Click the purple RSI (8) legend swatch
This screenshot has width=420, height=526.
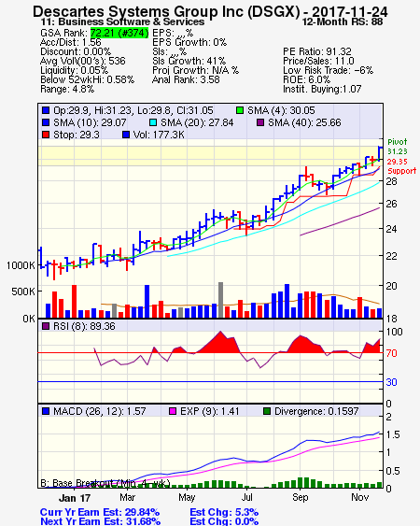point(46,326)
